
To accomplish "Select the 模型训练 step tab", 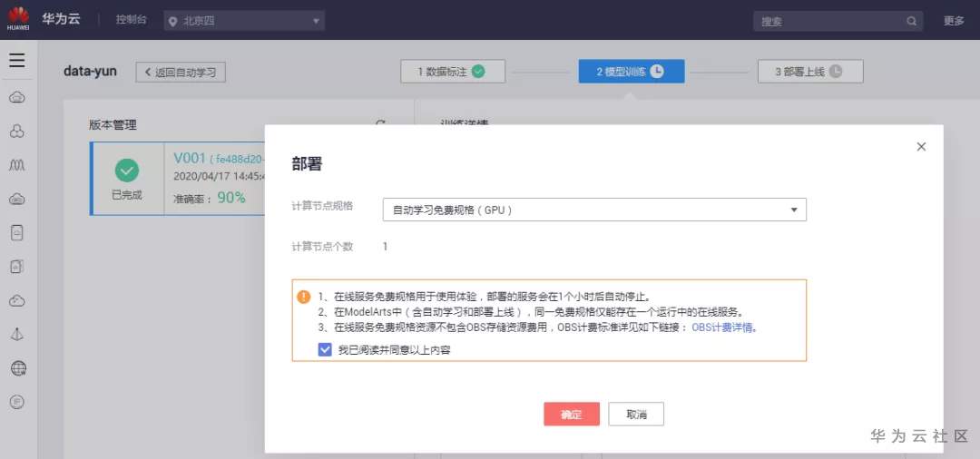I will [631, 72].
